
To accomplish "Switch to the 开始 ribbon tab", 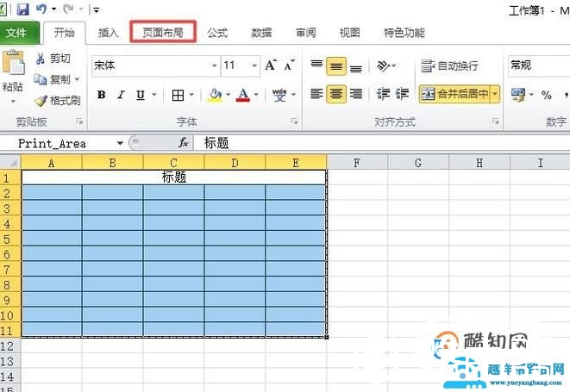I will click(x=65, y=33).
